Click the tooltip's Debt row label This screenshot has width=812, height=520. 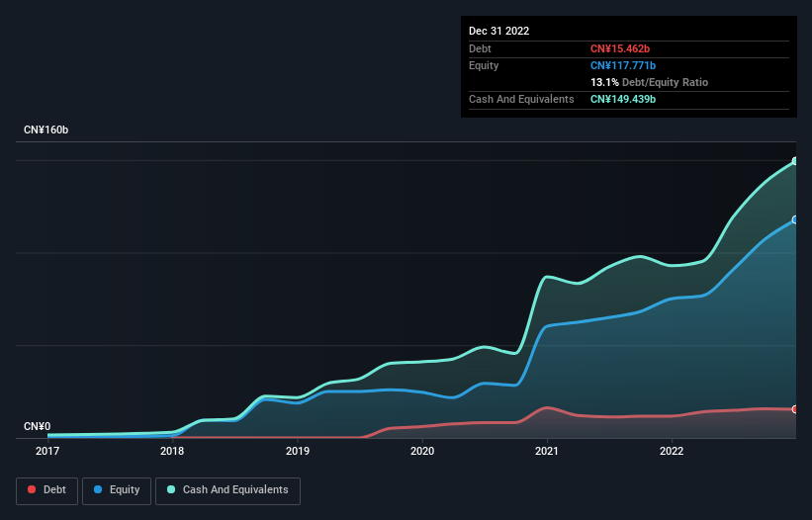click(480, 48)
